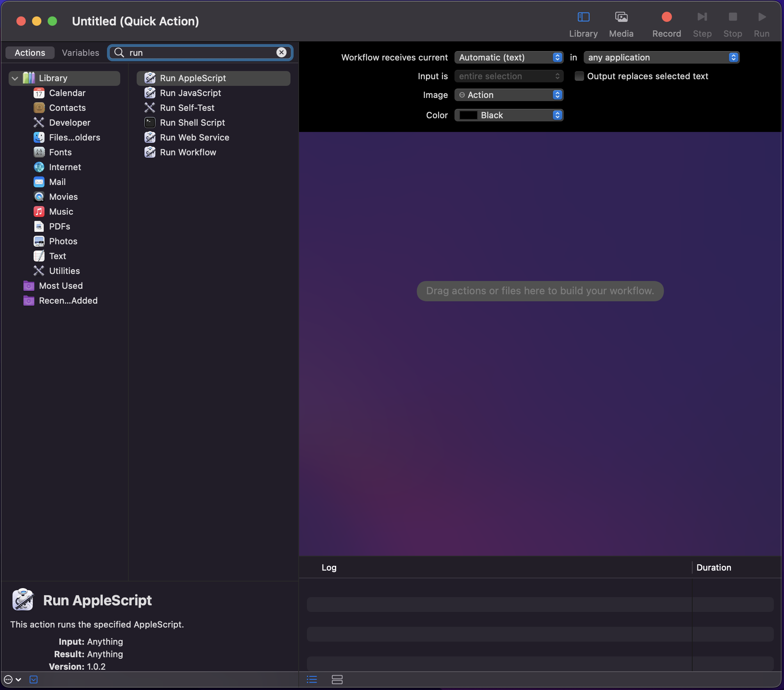Screen dimensions: 784x690
Task: Choose the Text category
Action: (x=57, y=256)
